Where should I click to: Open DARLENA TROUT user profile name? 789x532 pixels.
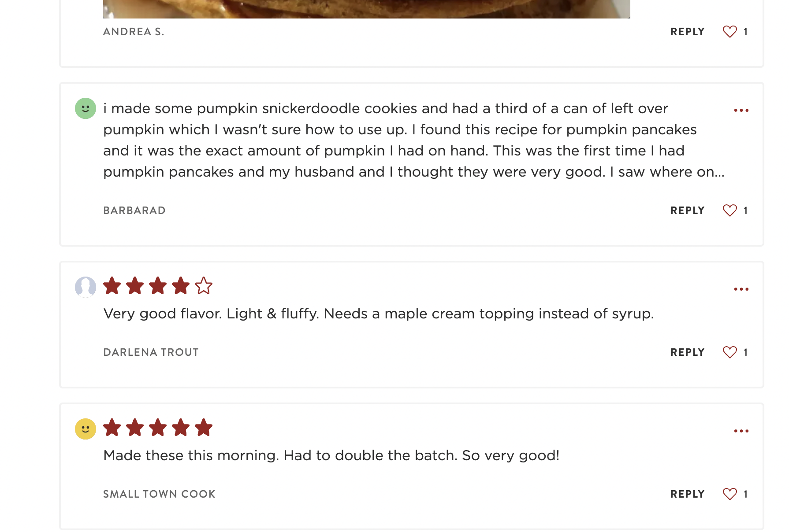pos(151,352)
